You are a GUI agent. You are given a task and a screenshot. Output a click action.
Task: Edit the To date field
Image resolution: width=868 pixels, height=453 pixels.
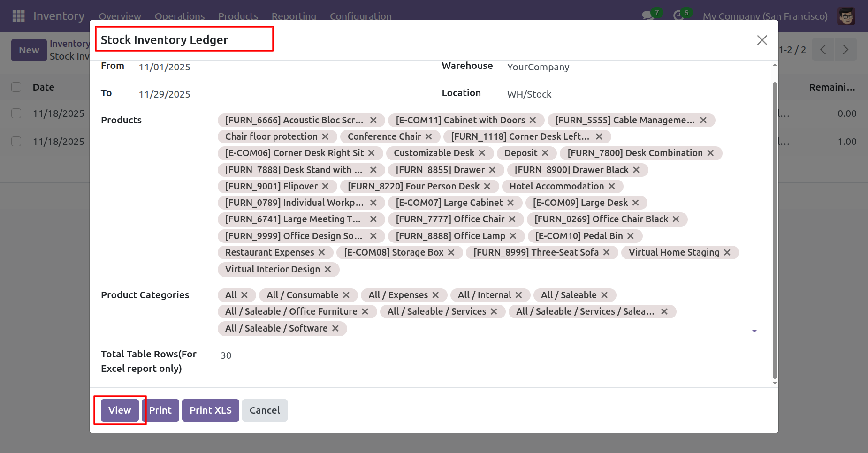tap(165, 94)
